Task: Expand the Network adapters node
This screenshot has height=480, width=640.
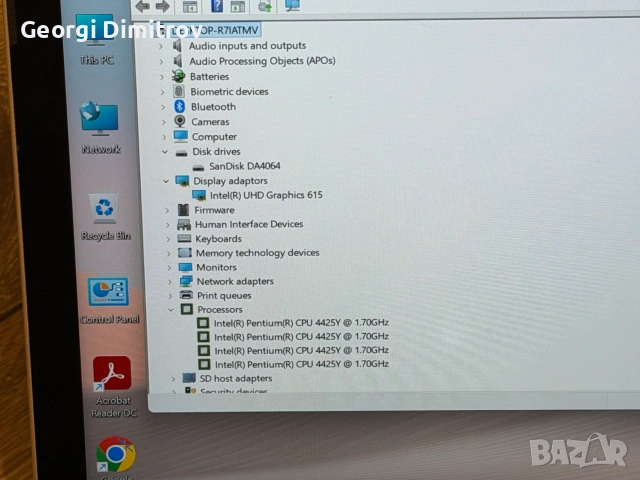Action: 170,282
